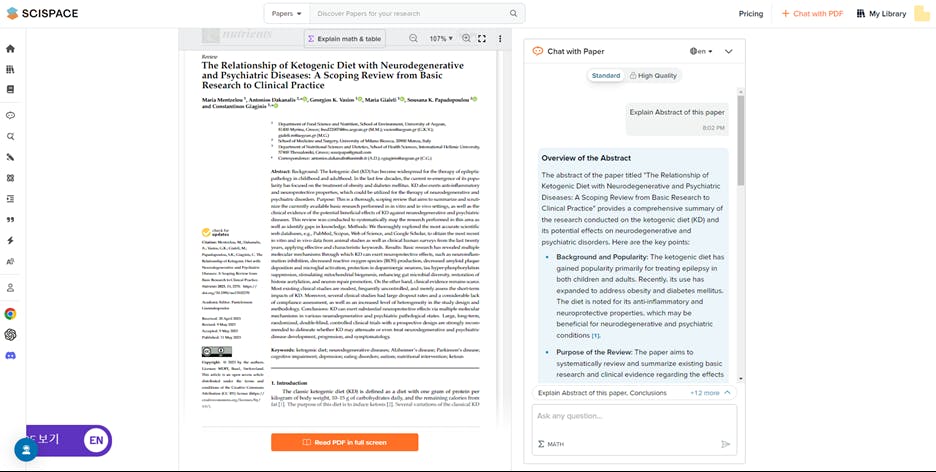Open PDF viewer more options menu
Screen dimensions: 936x472
coord(500,39)
